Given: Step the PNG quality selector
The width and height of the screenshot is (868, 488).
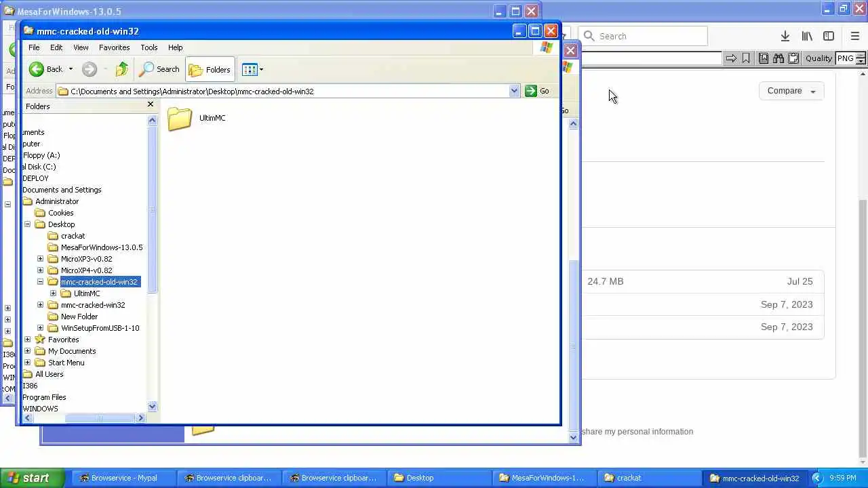Looking at the screenshot, I should tap(861, 58).
